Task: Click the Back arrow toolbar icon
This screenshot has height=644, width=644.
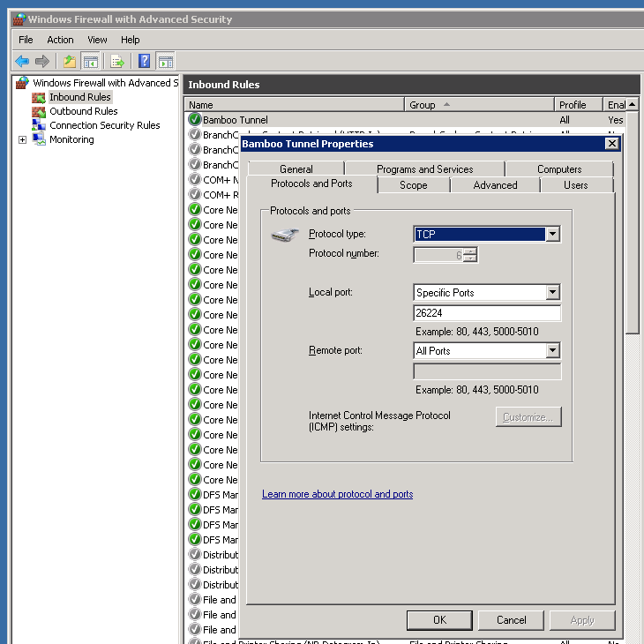Action: click(x=22, y=61)
